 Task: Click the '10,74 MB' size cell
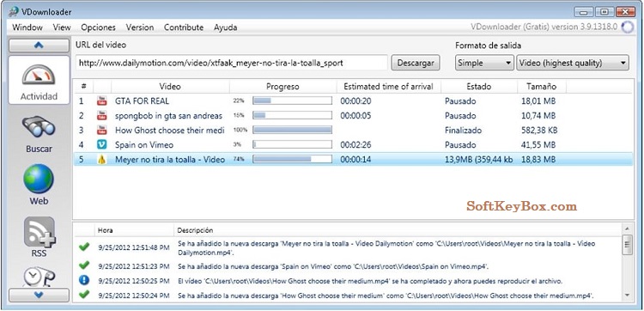538,115
